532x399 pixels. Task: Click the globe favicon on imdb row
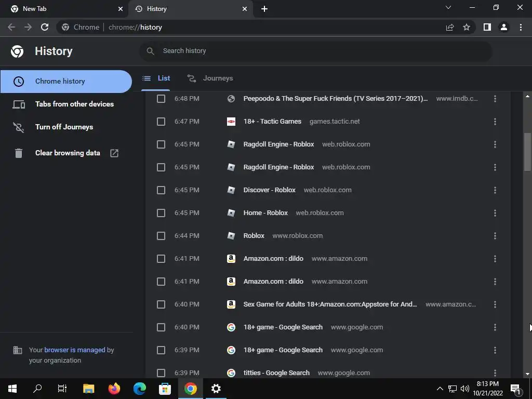coord(231,99)
